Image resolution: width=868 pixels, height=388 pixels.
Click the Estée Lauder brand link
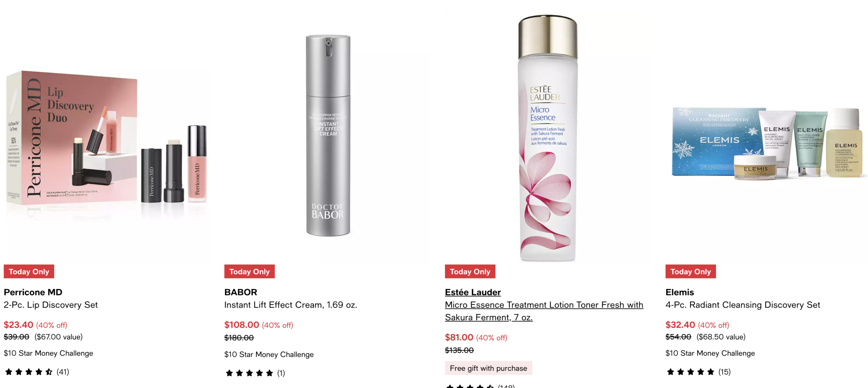(473, 292)
